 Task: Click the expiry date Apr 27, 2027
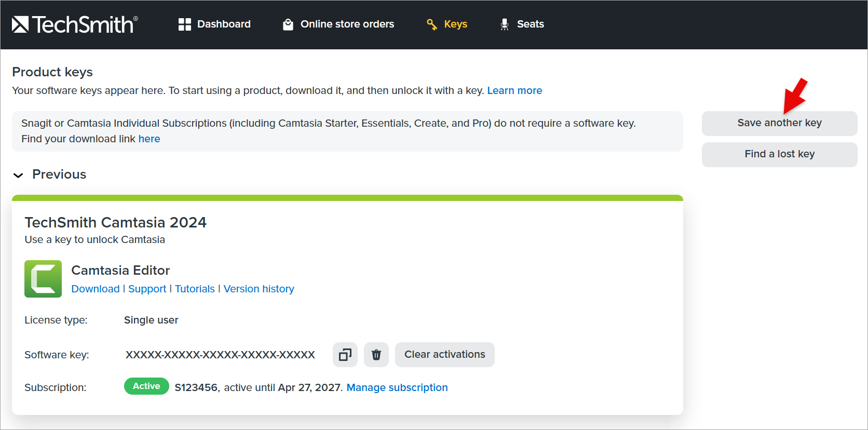[x=309, y=387]
